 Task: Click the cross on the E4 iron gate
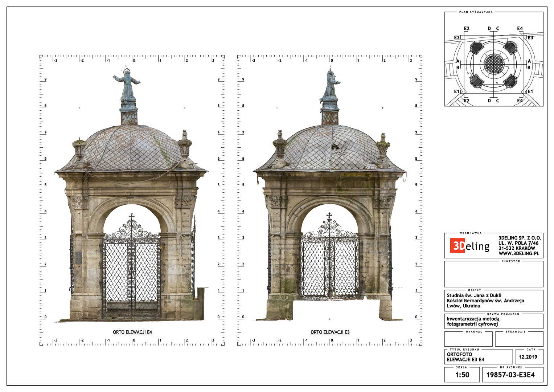click(x=131, y=218)
